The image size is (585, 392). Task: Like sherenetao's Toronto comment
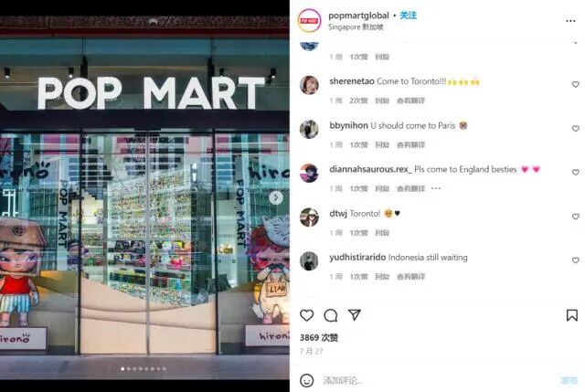coord(576,84)
